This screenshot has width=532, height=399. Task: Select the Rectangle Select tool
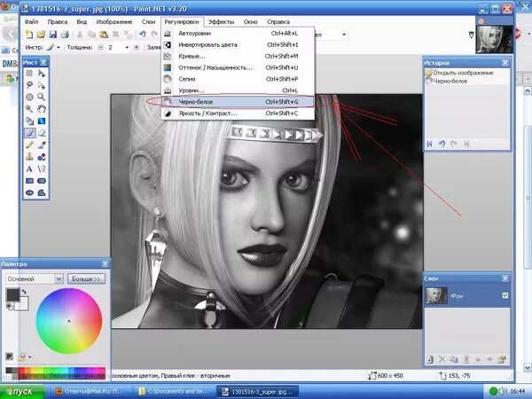30,74
